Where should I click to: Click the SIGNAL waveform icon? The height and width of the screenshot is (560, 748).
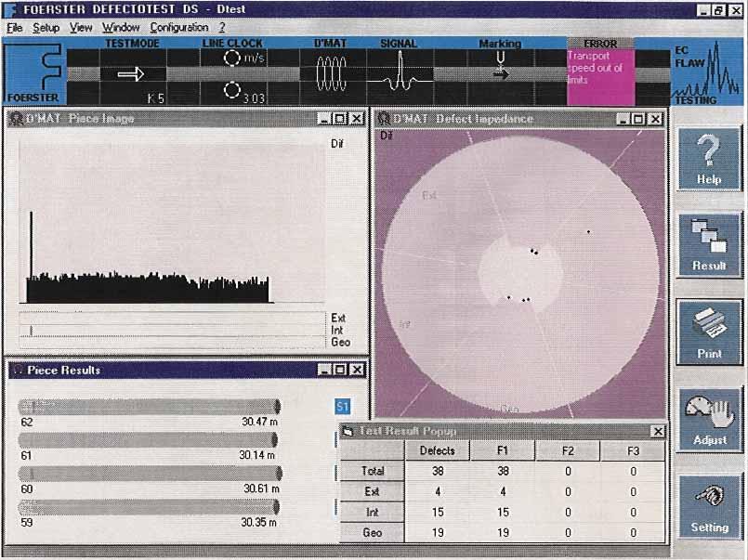tap(400, 72)
